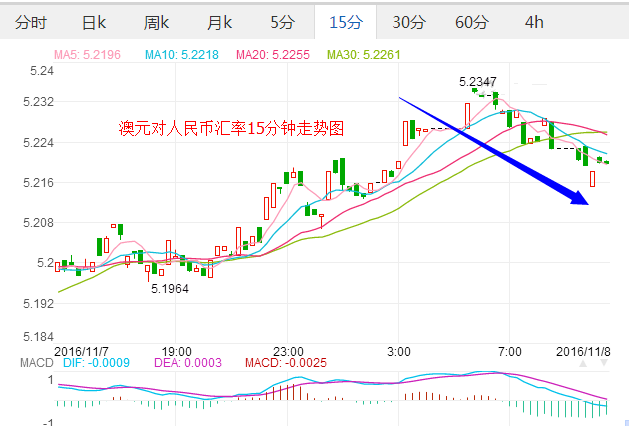Select the 5分 interval tab

(x=281, y=21)
